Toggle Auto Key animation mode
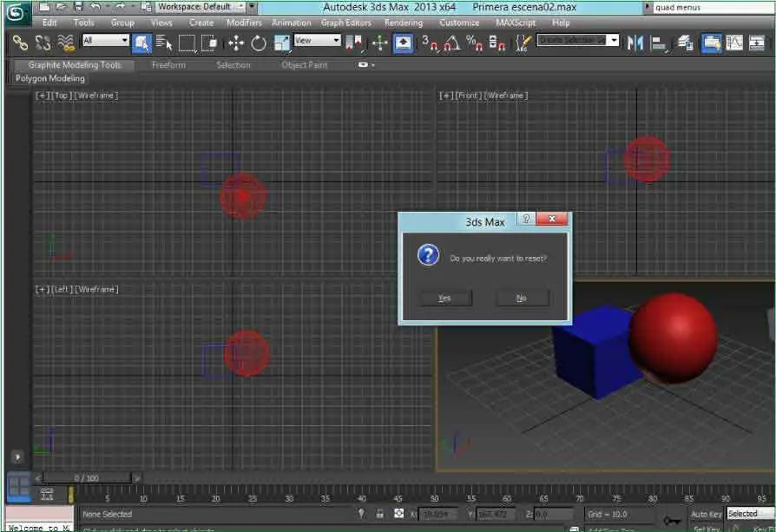This screenshot has height=532, width=776. [x=706, y=514]
